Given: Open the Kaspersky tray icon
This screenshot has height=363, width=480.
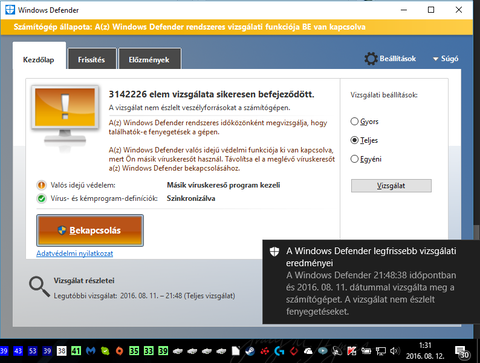Looking at the screenshot, I should tap(352, 351).
